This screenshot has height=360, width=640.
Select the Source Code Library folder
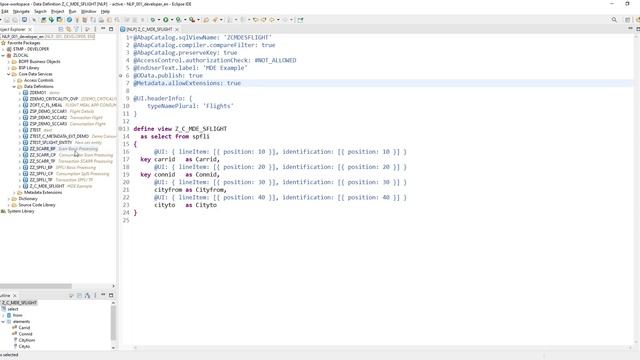tap(37, 205)
